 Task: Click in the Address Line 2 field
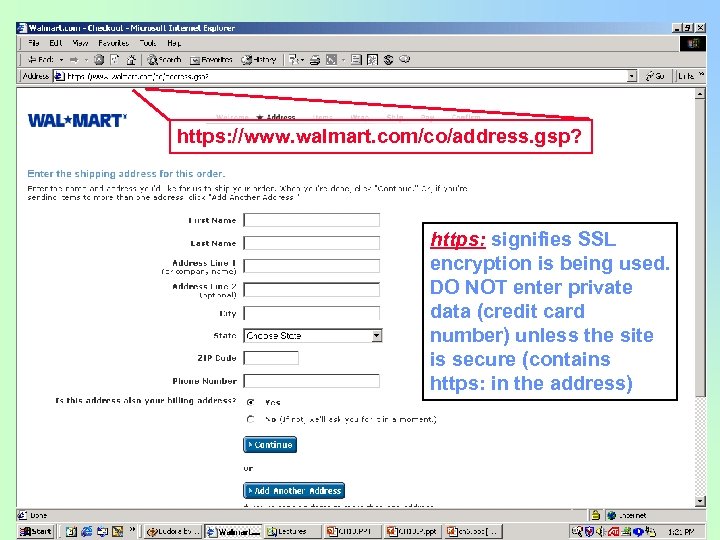pyautogui.click(x=311, y=290)
